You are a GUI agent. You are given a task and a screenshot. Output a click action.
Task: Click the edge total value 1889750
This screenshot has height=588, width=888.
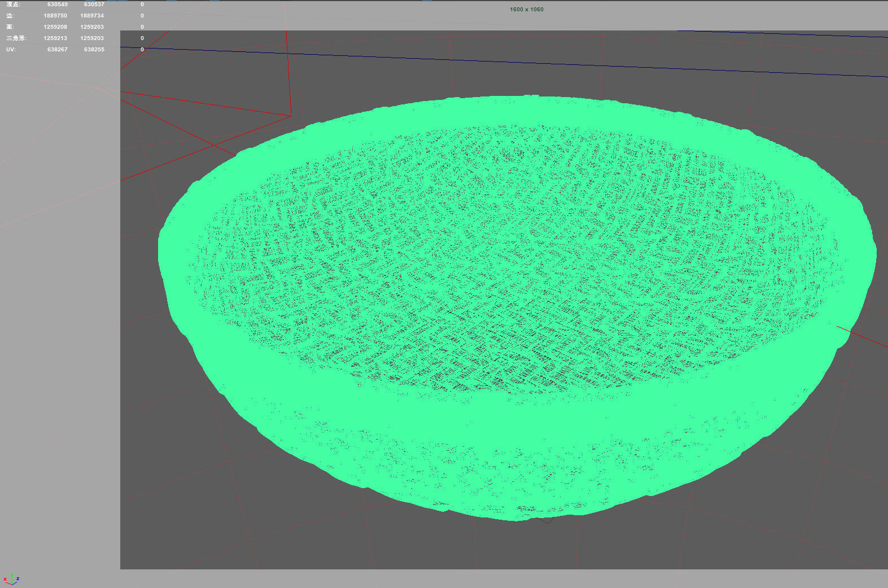[55, 16]
